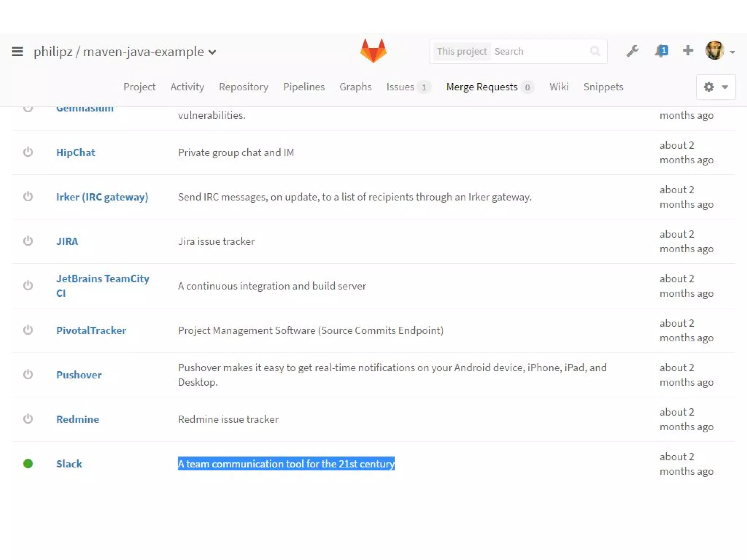
Task: Expand the settings gear dropdown caret
Action: coord(725,87)
